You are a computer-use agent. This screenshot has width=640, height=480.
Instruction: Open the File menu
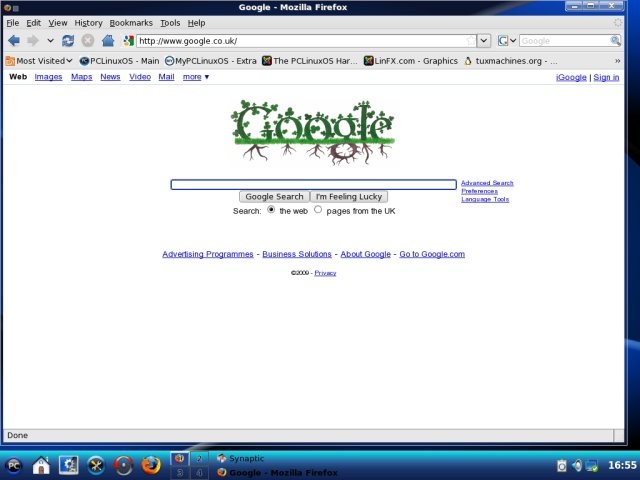tap(13, 23)
